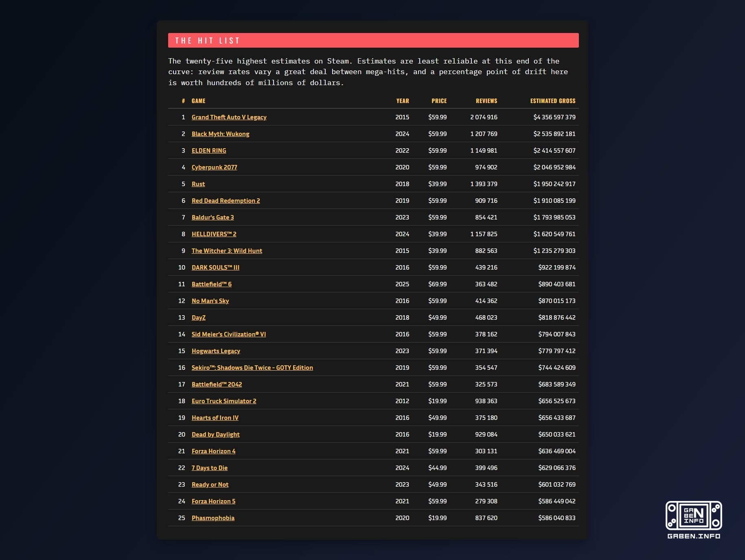Viewport: 745px width, 560px height.
Task: Click the DayZ game link
Action: (199, 318)
